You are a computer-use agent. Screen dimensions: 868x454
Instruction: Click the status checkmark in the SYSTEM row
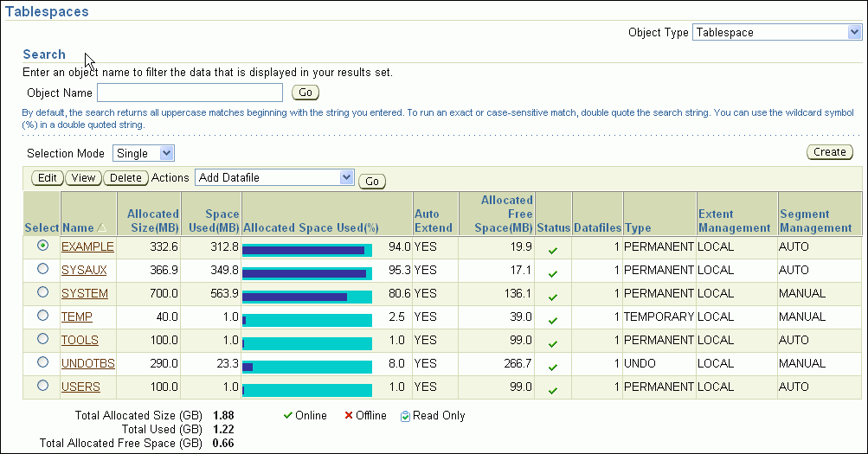coord(553,297)
